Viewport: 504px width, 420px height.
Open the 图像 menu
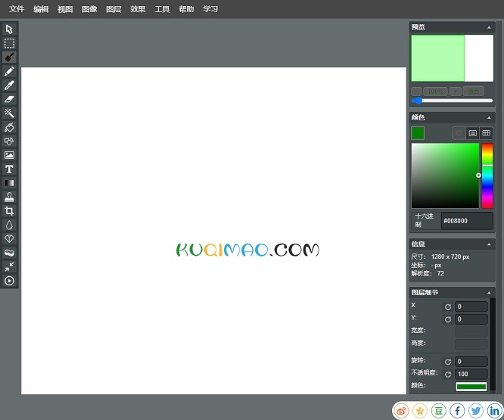coord(89,9)
